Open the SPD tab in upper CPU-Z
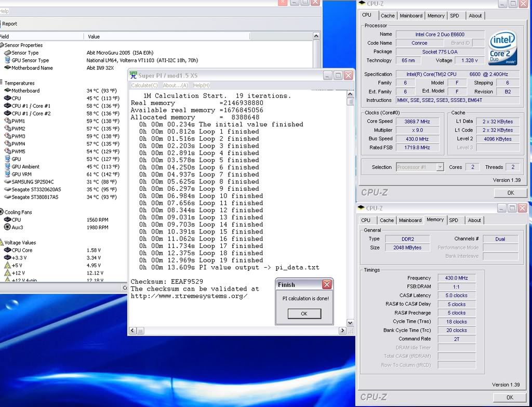The height and width of the screenshot is (407, 532). [x=454, y=16]
